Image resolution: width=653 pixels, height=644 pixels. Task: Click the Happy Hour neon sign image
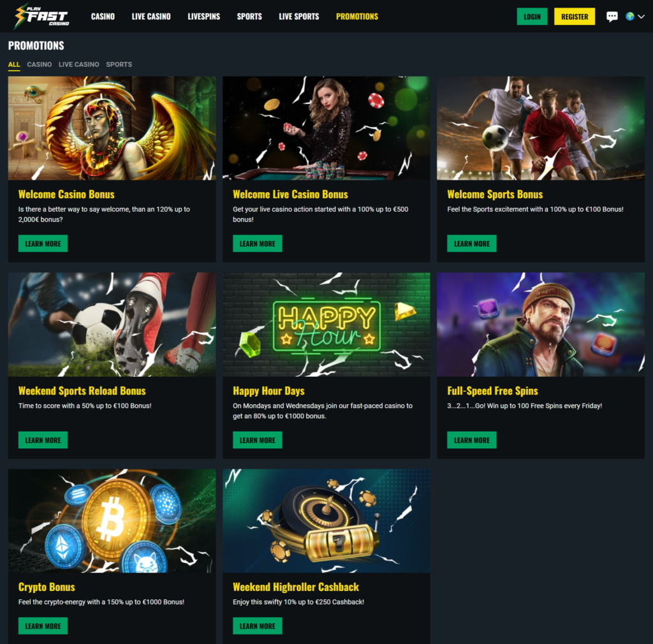point(326,325)
